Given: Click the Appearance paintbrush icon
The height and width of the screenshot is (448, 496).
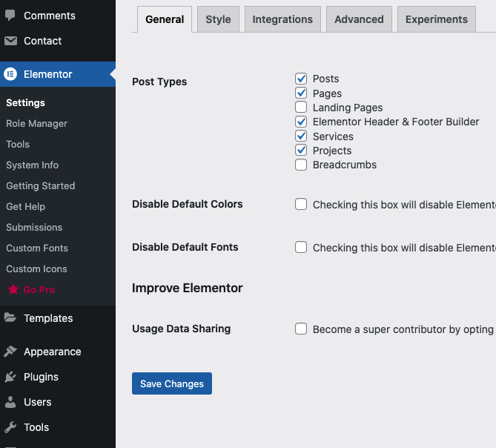Looking at the screenshot, I should coord(10,352).
